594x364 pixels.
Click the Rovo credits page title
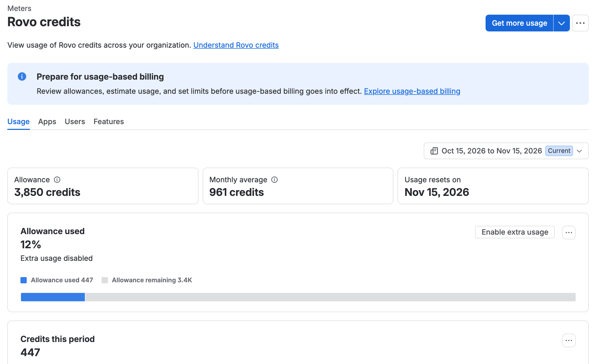pos(44,22)
